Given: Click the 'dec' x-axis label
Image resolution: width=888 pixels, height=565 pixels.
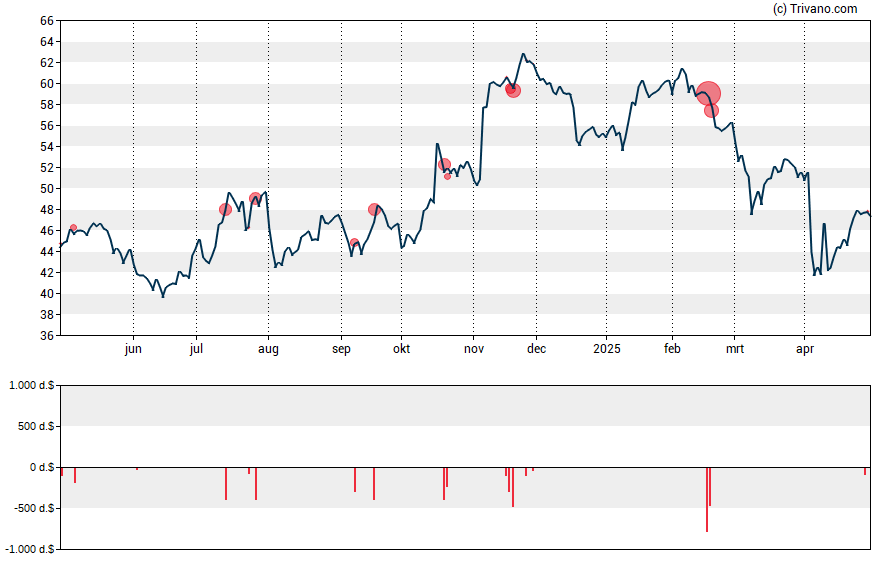Looking at the screenshot, I should click(x=537, y=348).
